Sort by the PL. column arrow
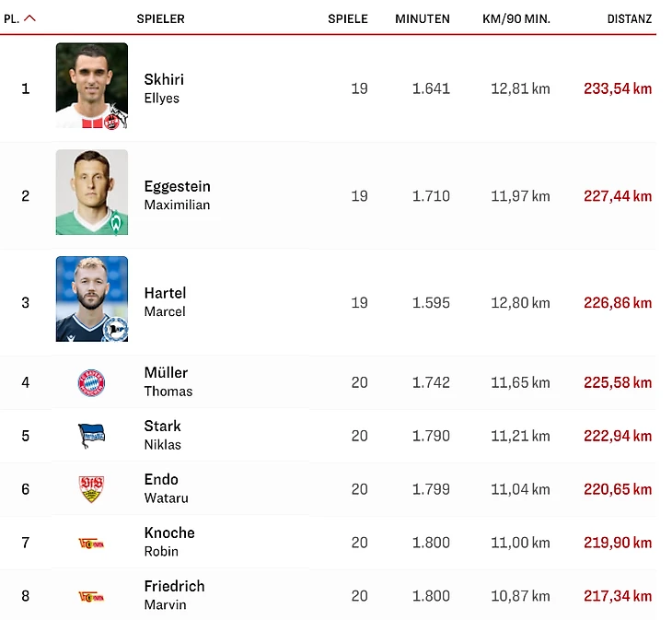Viewport: 672px width, 620px height. [30, 18]
